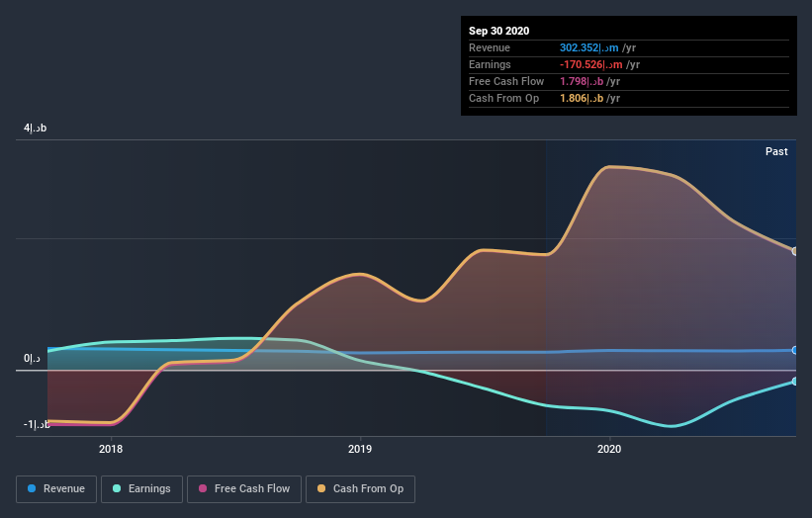The width and height of the screenshot is (812, 518).
Task: Click the Free Cash Flow value 1.798
Action: [582, 81]
